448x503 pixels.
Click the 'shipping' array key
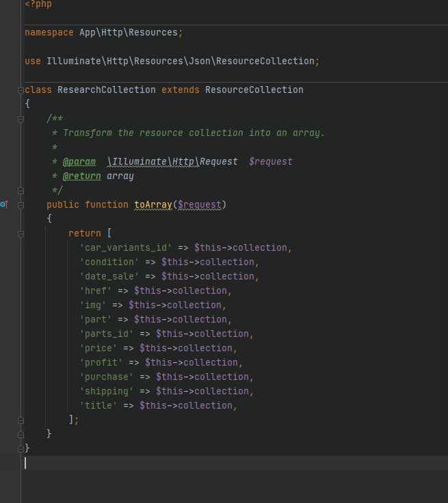(106, 392)
